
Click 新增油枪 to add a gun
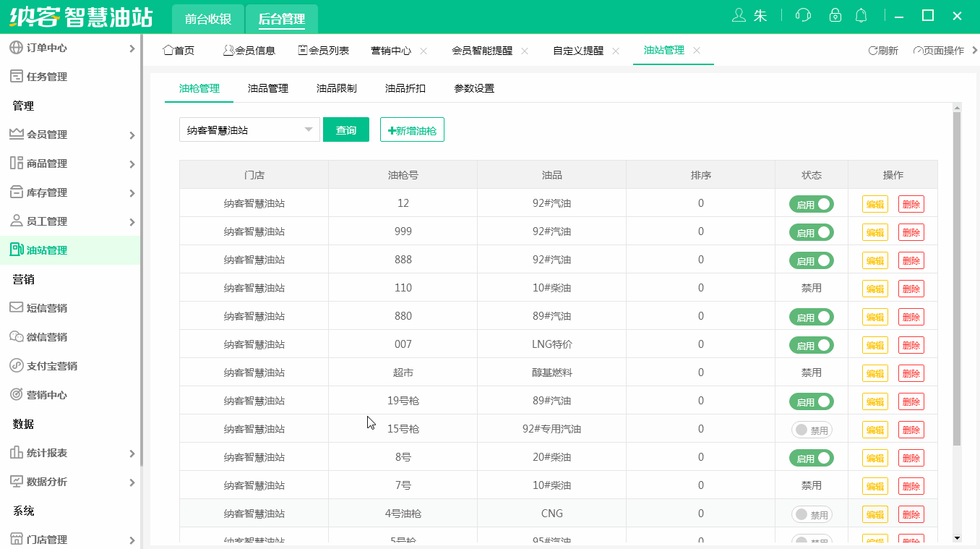[412, 129]
